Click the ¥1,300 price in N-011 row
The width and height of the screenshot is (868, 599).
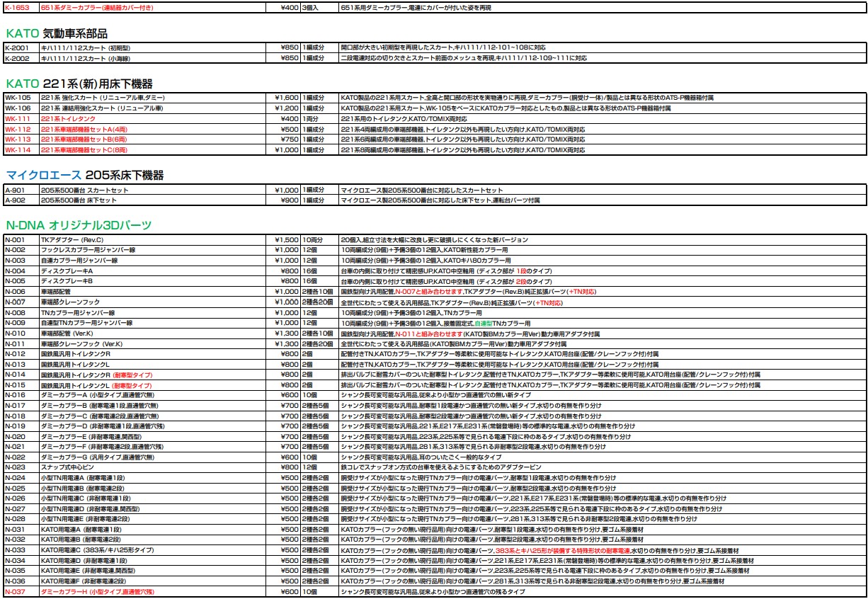pyautogui.click(x=287, y=343)
